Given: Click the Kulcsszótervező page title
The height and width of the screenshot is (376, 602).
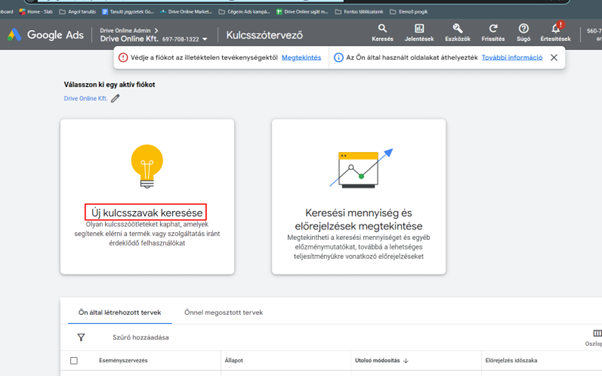Looking at the screenshot, I should point(265,35).
